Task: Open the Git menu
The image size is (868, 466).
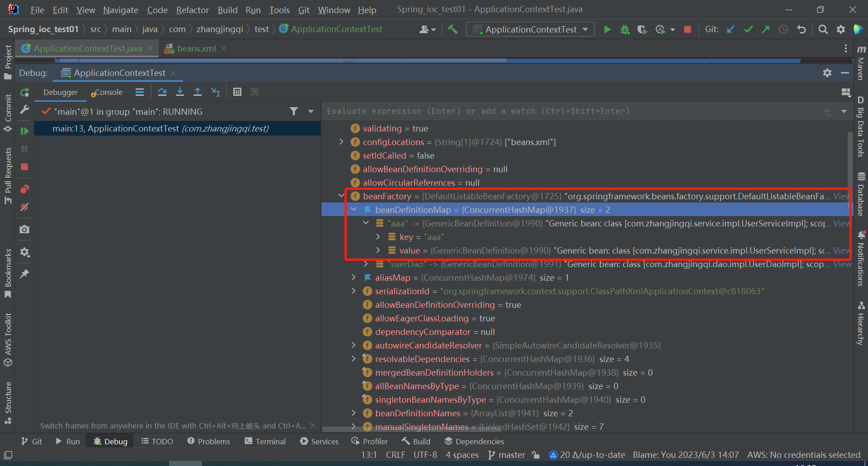Action: pyautogui.click(x=303, y=9)
